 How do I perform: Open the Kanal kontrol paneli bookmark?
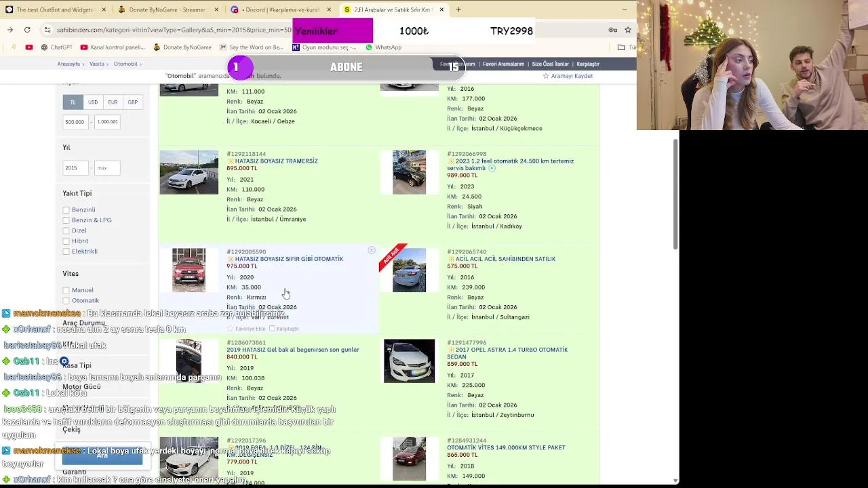click(113, 47)
